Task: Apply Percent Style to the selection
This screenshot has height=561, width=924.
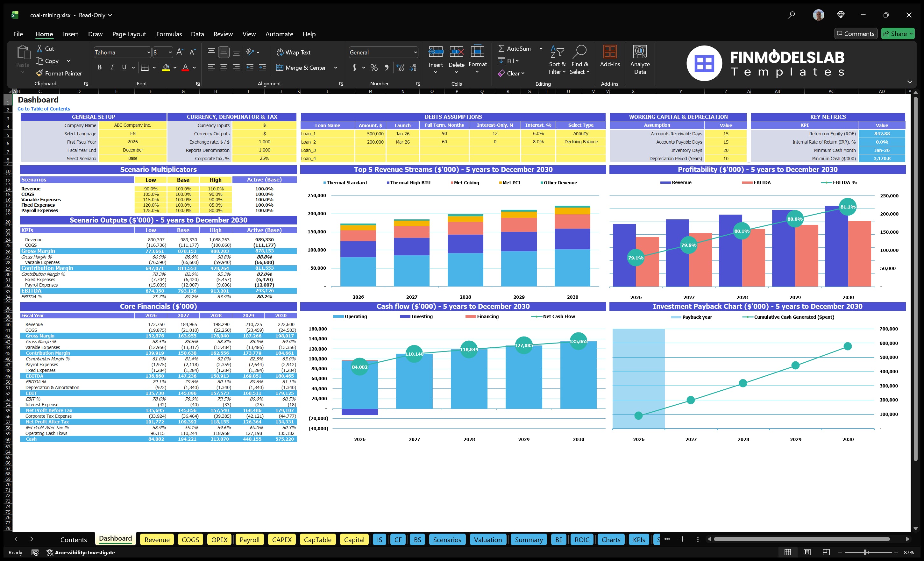Action: coord(374,67)
